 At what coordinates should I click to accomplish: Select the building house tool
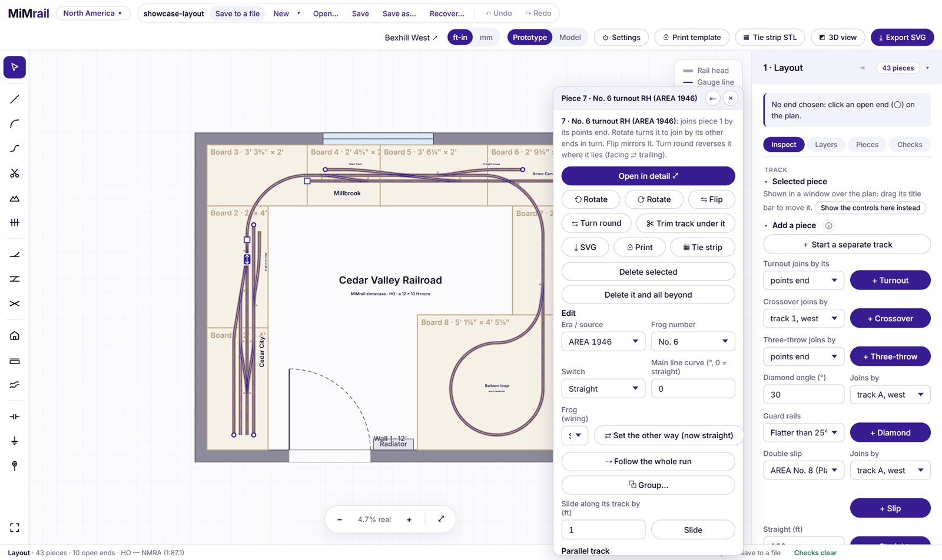(x=15, y=336)
